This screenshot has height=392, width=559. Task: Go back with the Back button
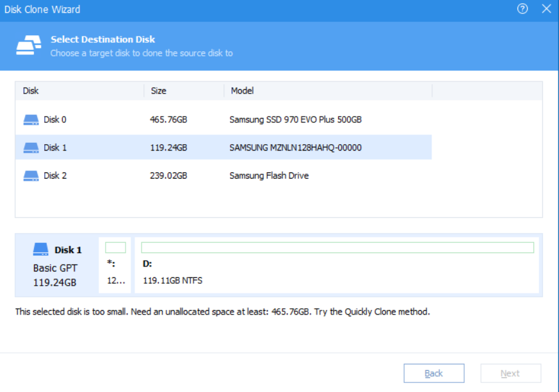coord(434,373)
